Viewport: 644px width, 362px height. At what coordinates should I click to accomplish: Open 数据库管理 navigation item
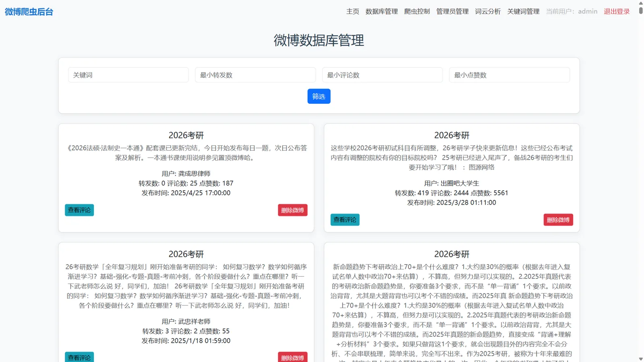382,11
